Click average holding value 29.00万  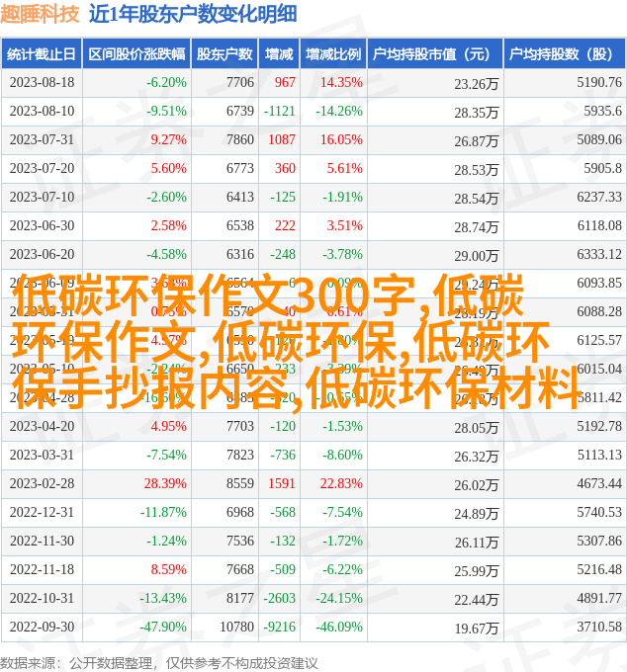tap(476, 257)
